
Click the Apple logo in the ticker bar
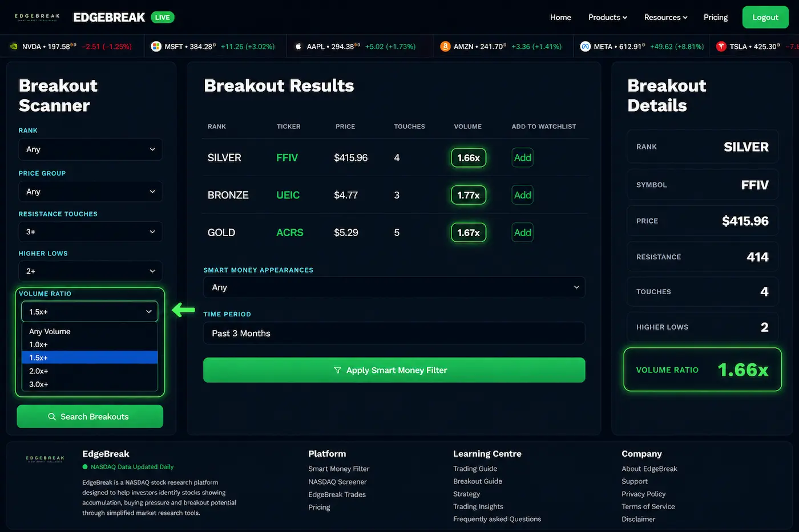click(x=298, y=47)
